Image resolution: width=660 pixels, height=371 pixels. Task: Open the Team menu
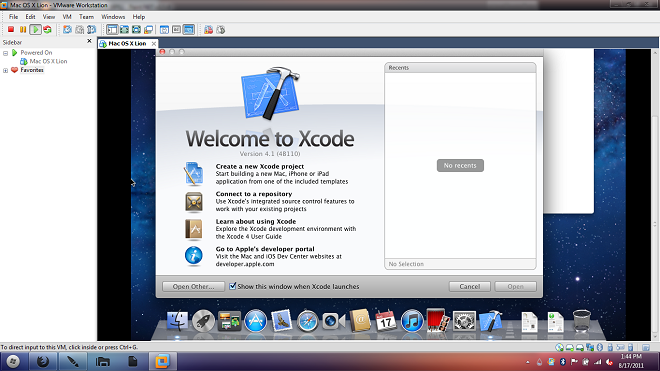click(86, 17)
